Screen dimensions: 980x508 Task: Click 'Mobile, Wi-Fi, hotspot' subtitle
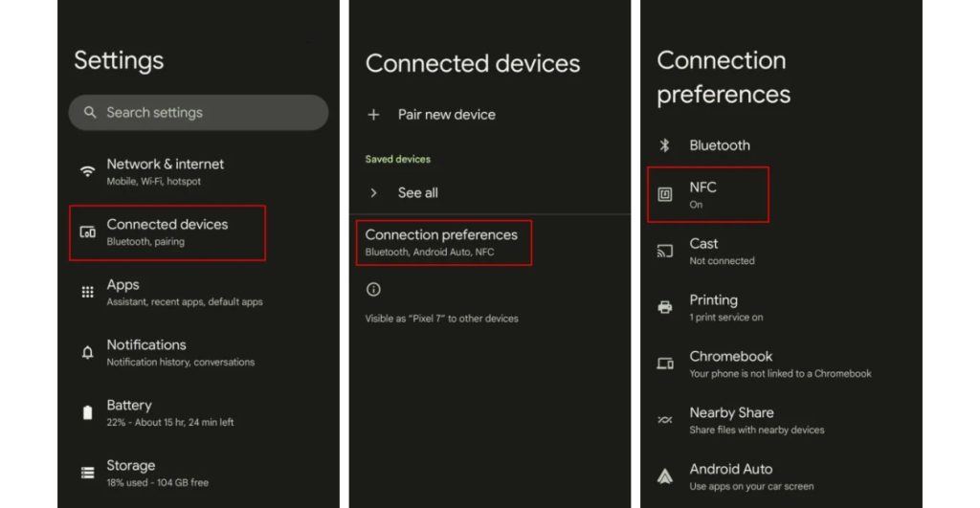[x=154, y=181]
